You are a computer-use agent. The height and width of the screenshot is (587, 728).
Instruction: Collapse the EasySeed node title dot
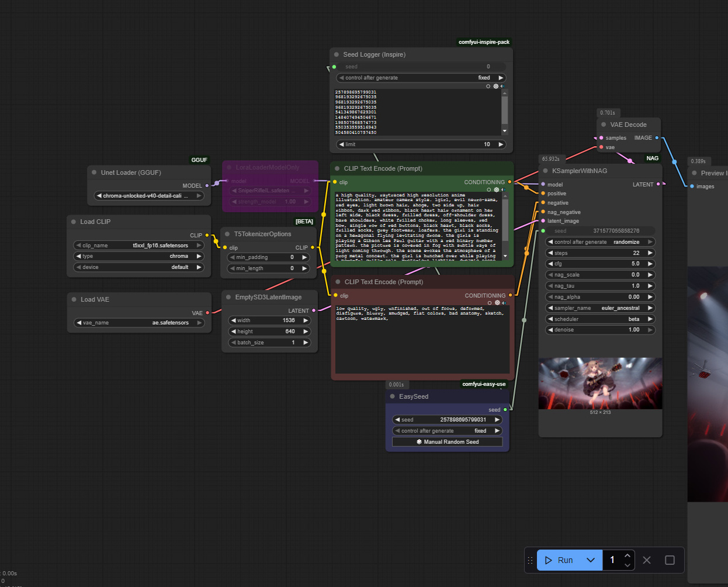(393, 396)
